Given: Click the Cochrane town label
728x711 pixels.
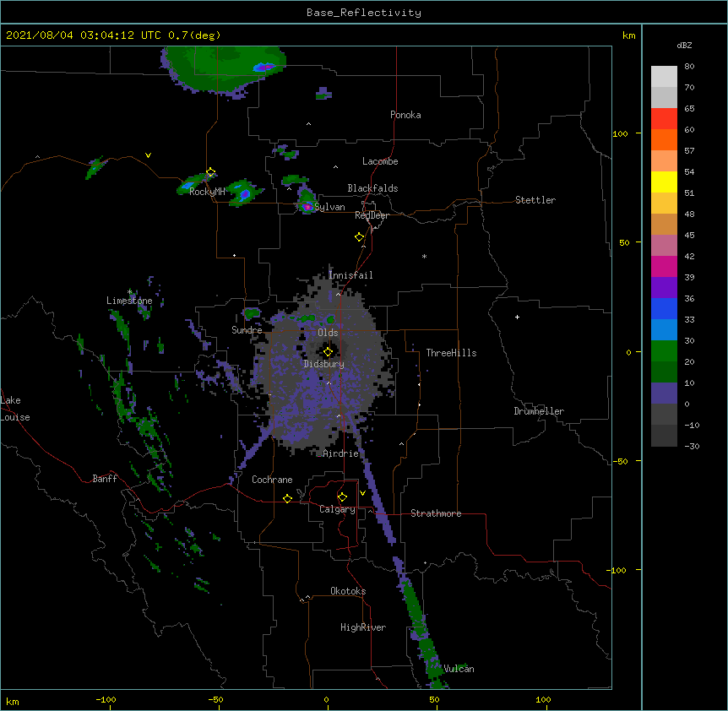Looking at the screenshot, I should [x=272, y=480].
